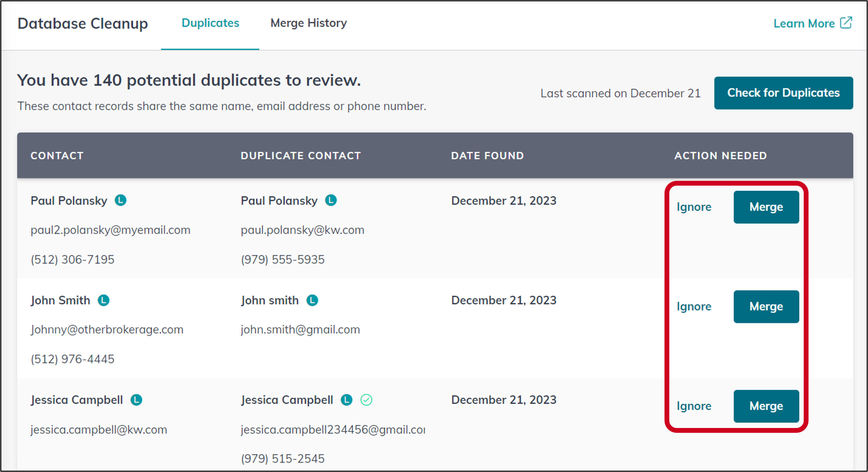Click the 140 potential duplicates heading

[189, 80]
